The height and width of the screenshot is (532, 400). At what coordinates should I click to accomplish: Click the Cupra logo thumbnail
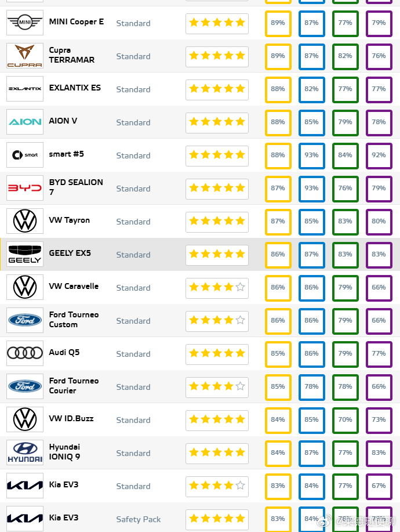(x=25, y=56)
